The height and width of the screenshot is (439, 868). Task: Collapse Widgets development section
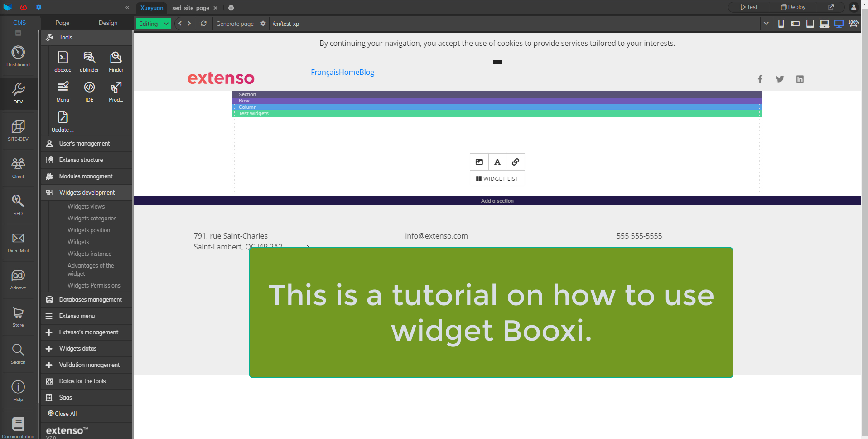tap(87, 193)
